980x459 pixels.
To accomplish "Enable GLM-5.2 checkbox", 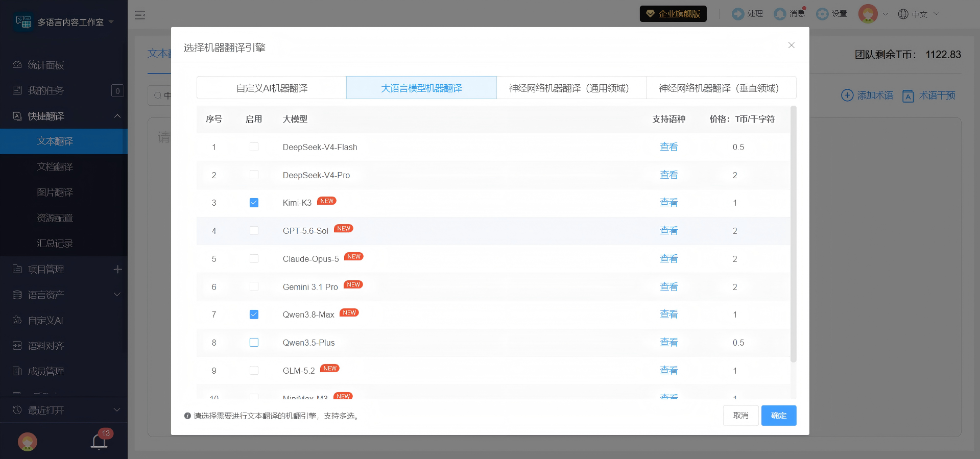I will (254, 371).
